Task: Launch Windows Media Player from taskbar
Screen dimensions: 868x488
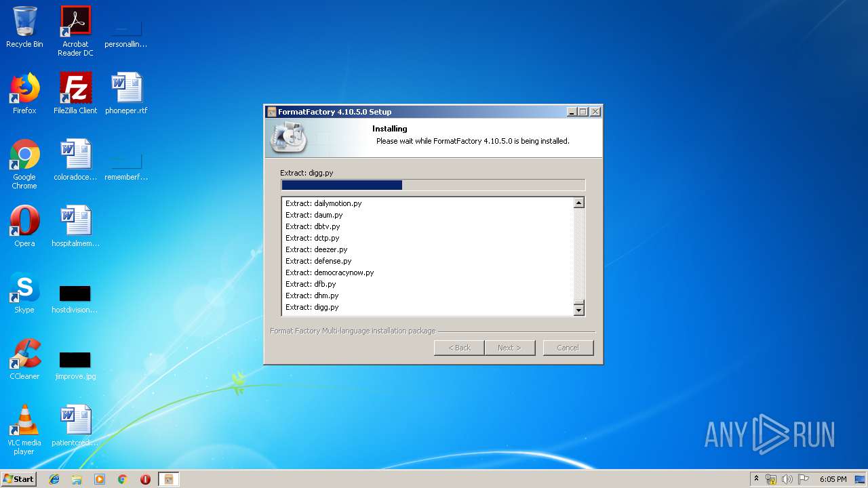Action: [x=100, y=479]
